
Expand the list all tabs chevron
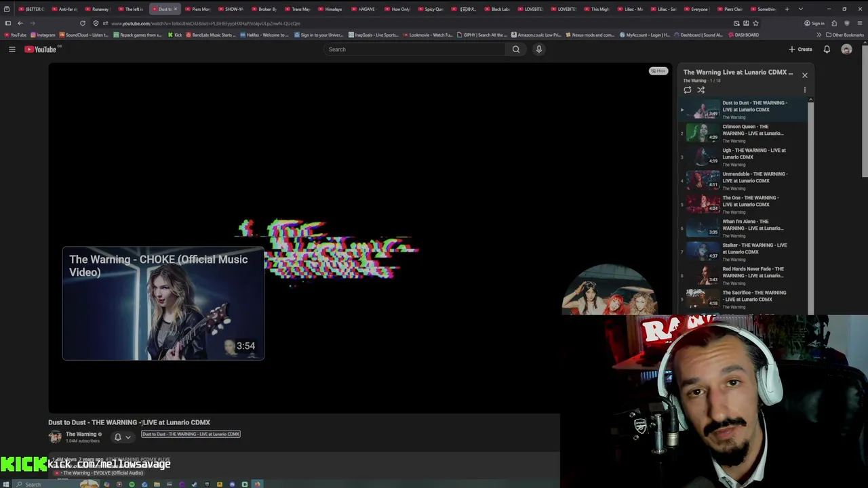coord(801,9)
